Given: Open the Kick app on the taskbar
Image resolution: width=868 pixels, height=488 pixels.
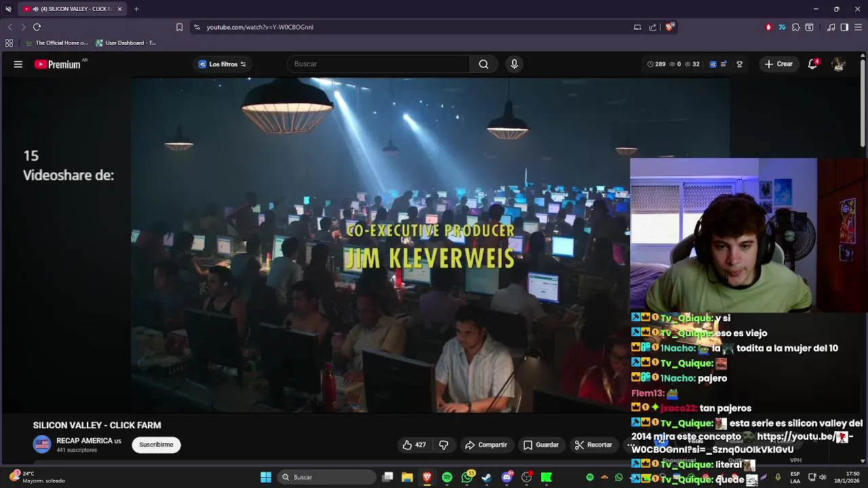Looking at the screenshot, I should click(x=546, y=477).
